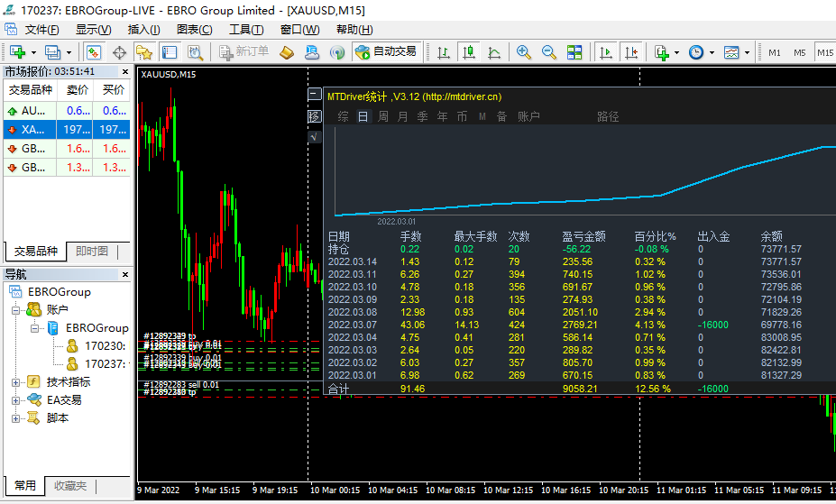
Task: Toggle the navigator window button
Action: click(144, 51)
